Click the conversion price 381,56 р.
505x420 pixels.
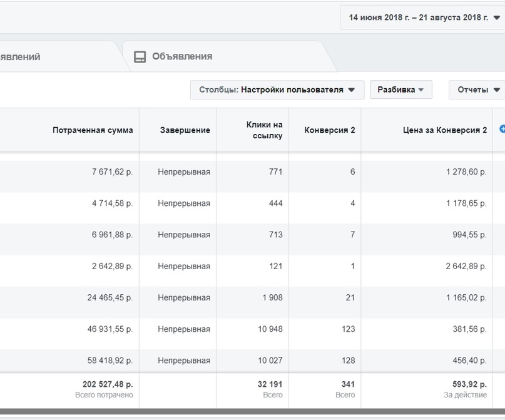(x=469, y=329)
